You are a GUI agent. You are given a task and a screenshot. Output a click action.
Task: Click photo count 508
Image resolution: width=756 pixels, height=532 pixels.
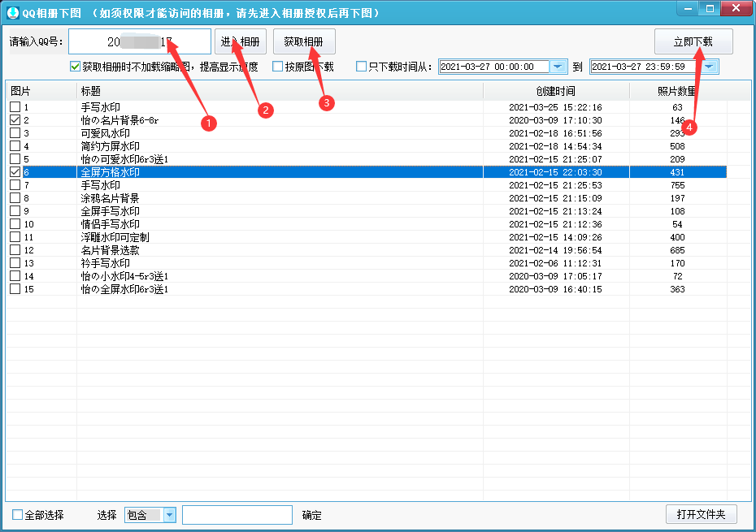pyautogui.click(x=677, y=146)
